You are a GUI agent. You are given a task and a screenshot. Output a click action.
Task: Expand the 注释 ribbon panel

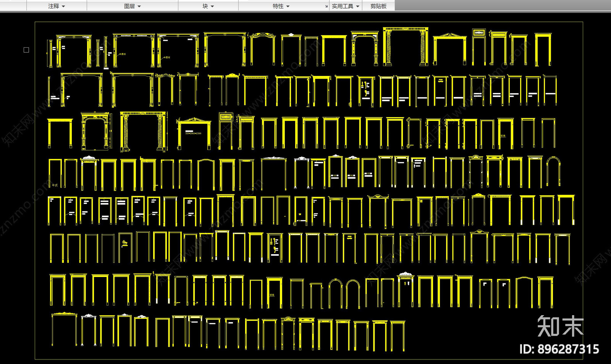tap(57, 6)
